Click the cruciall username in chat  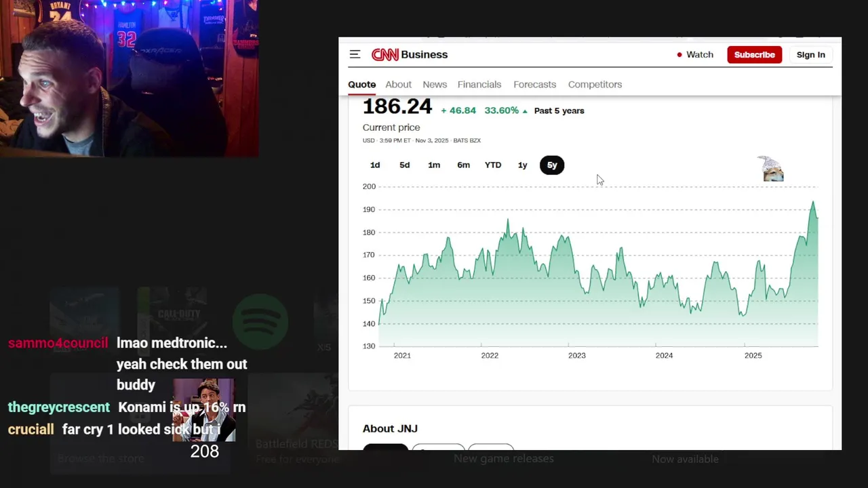pos(31,430)
